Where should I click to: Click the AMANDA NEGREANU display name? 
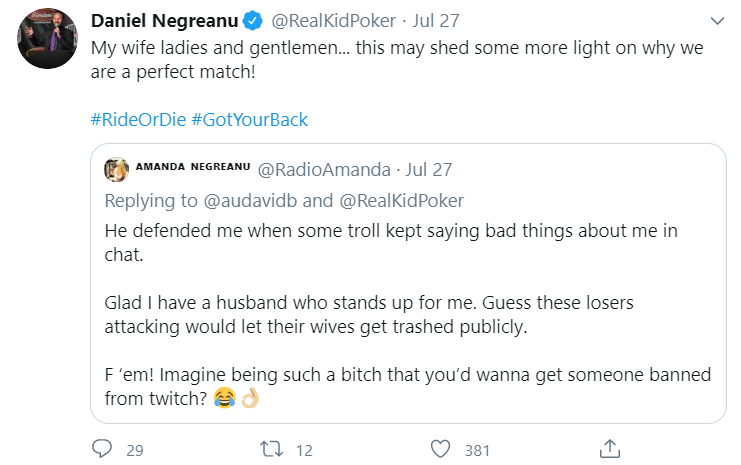(191, 170)
